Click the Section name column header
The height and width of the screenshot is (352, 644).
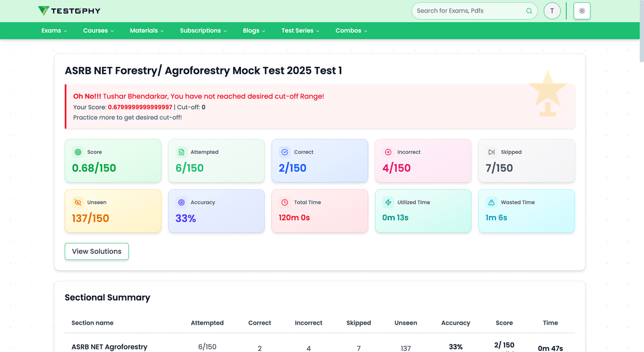[92, 323]
